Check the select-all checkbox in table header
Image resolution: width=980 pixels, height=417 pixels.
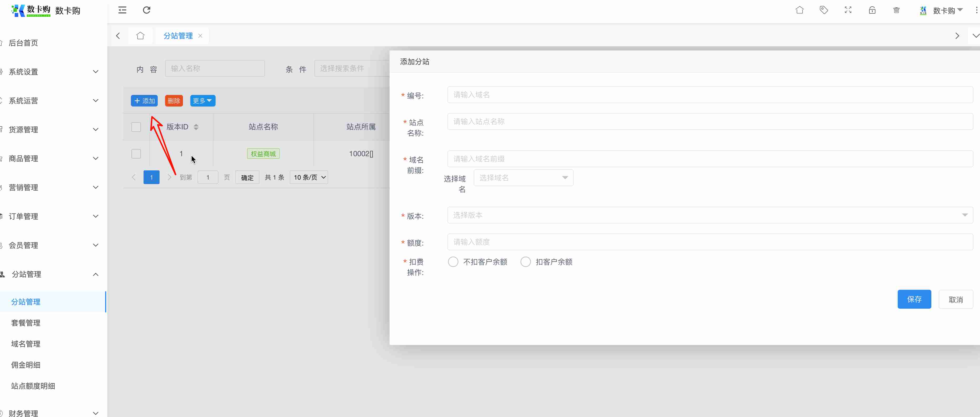coord(136,127)
